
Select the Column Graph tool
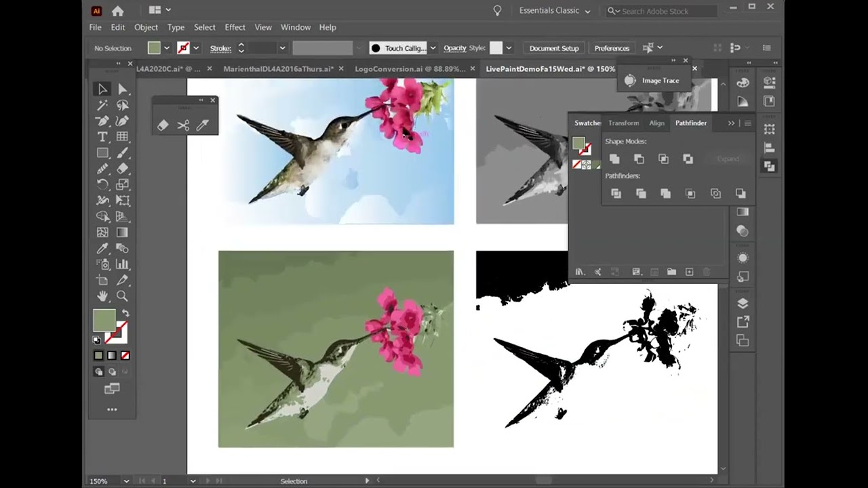123,264
